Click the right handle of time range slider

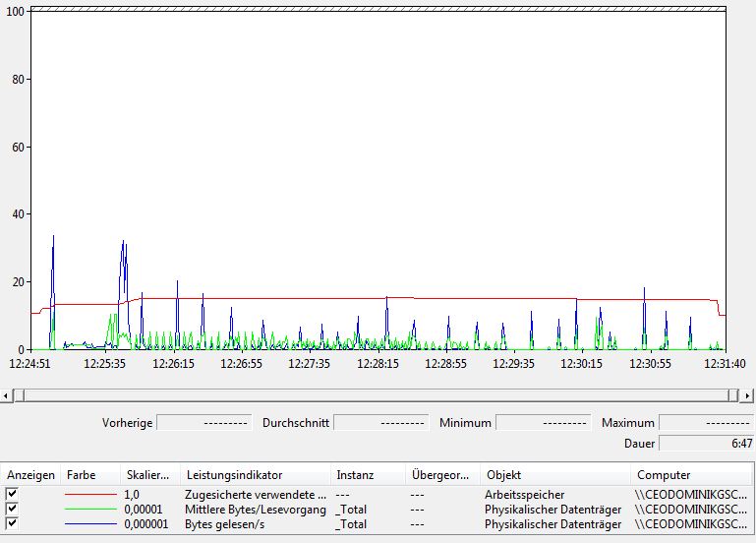coord(733,395)
